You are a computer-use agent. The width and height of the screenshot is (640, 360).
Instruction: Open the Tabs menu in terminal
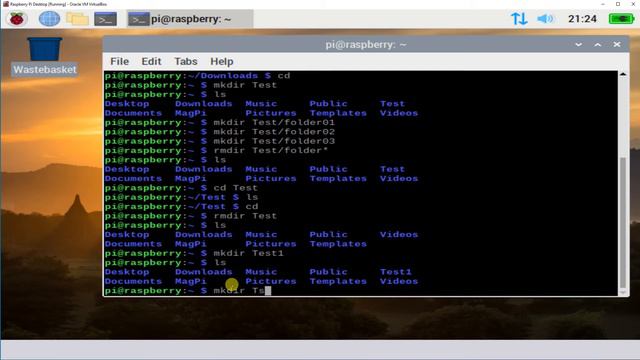pyautogui.click(x=186, y=61)
